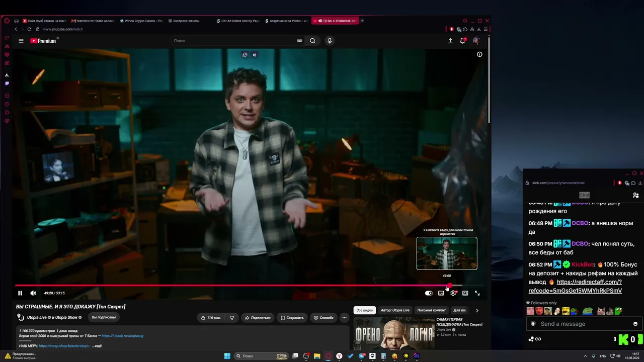Open YouTube notifications bell
Image resolution: width=644 pixels, height=362 pixels.
[x=463, y=41]
